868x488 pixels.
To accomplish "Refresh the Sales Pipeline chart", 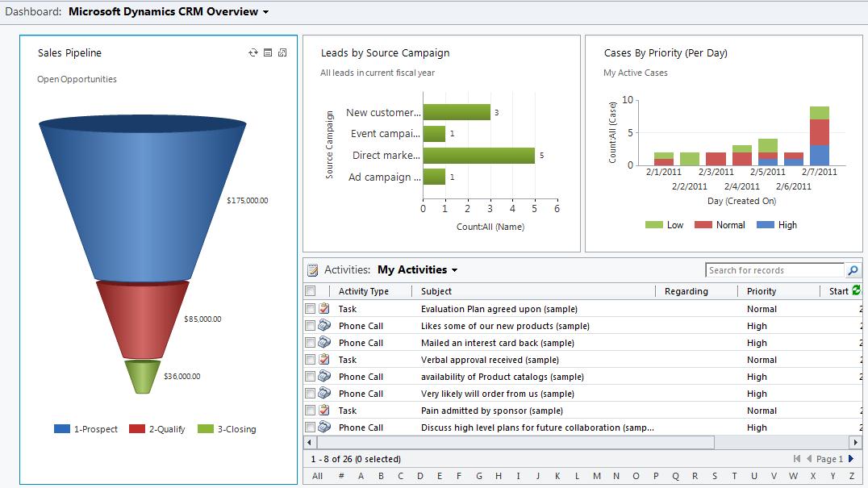I will tap(254, 52).
